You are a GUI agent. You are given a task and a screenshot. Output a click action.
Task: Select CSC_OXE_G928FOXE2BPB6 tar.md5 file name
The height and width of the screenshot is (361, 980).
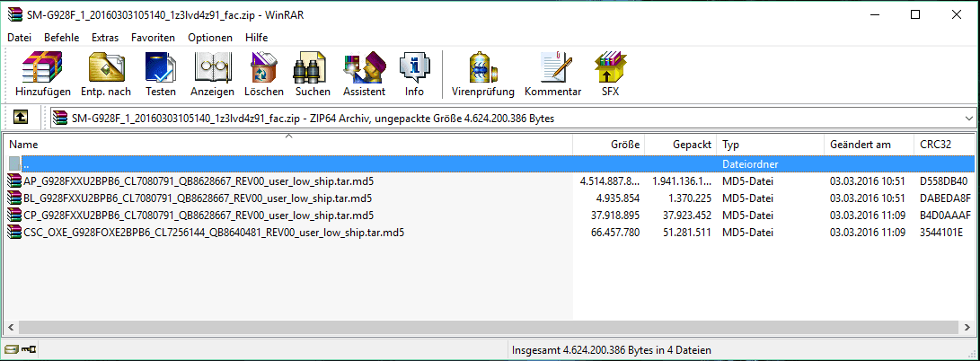[214, 233]
